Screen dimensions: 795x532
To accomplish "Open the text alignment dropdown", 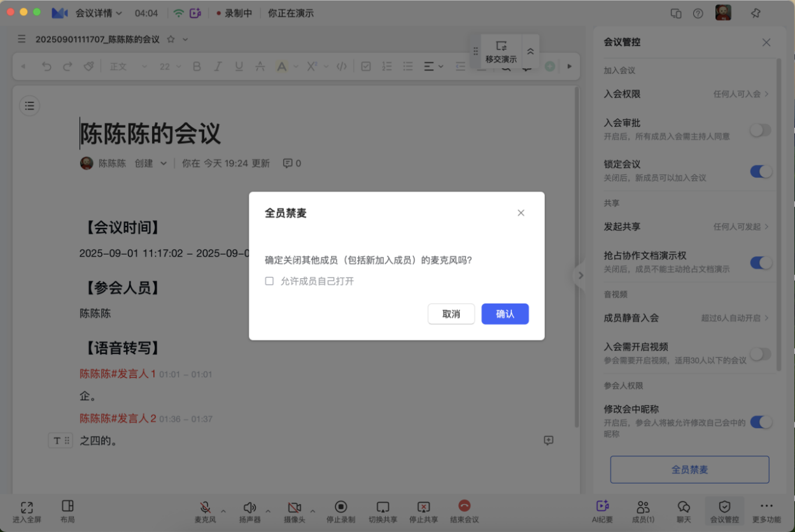I will (433, 66).
